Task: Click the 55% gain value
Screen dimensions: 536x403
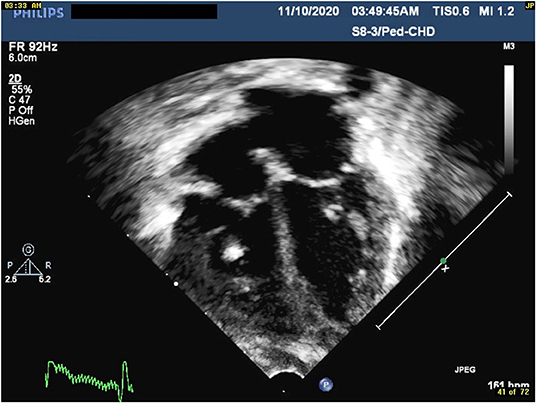Action: pyautogui.click(x=22, y=90)
